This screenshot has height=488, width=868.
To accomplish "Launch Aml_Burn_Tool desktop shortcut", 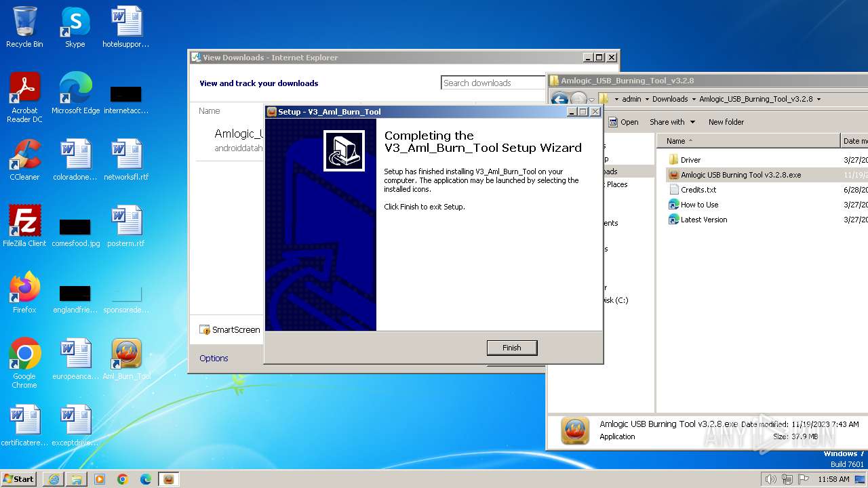I will (x=126, y=359).
